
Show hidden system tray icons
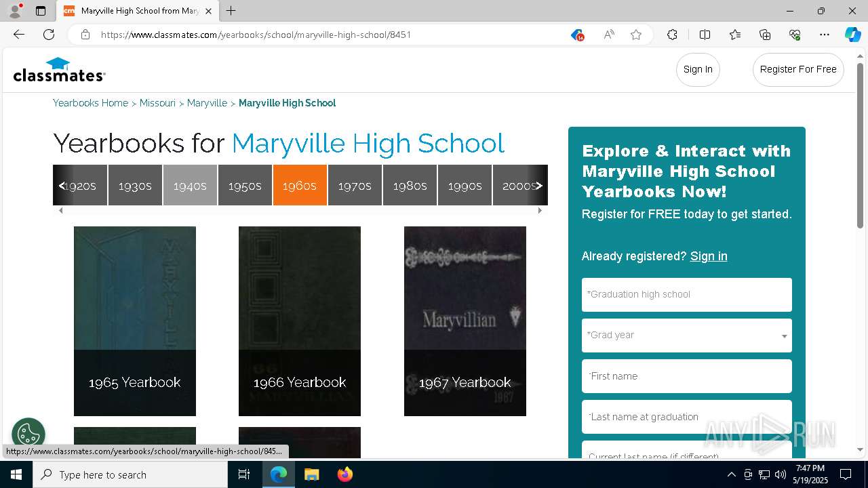click(731, 474)
